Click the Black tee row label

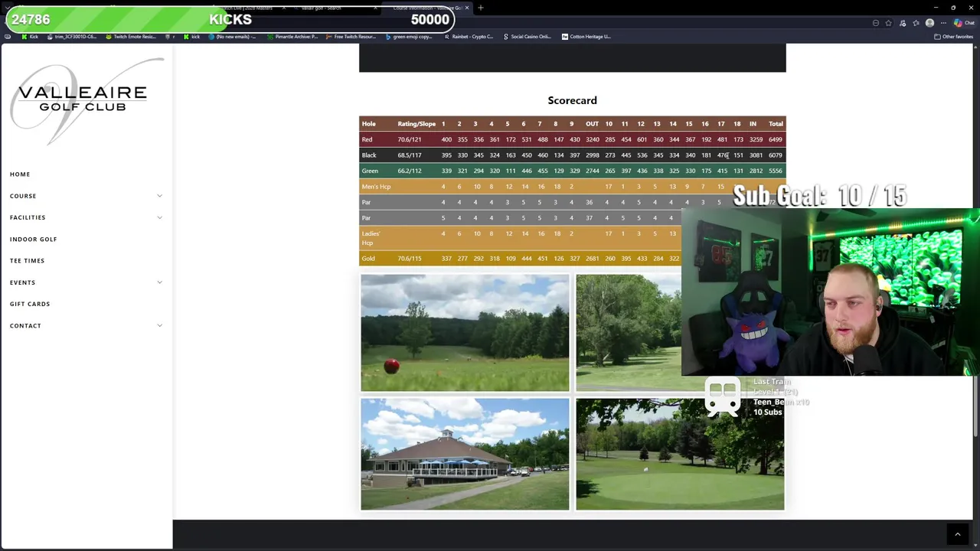(369, 155)
